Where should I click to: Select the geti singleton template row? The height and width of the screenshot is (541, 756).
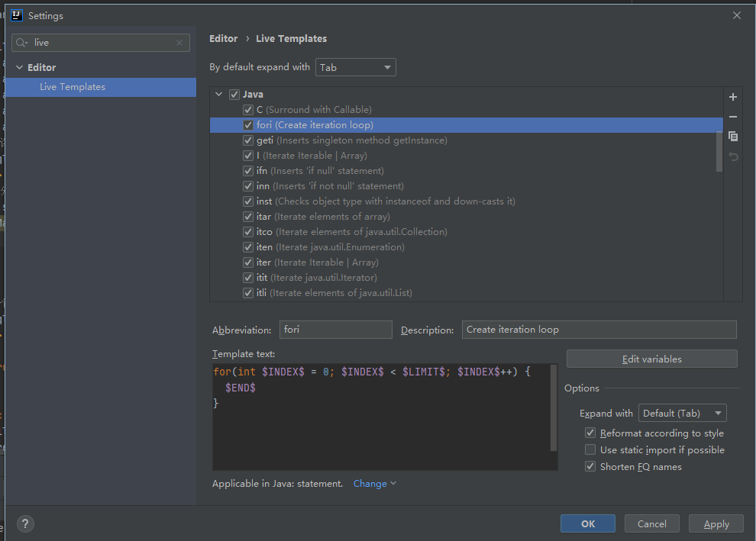tap(467, 140)
